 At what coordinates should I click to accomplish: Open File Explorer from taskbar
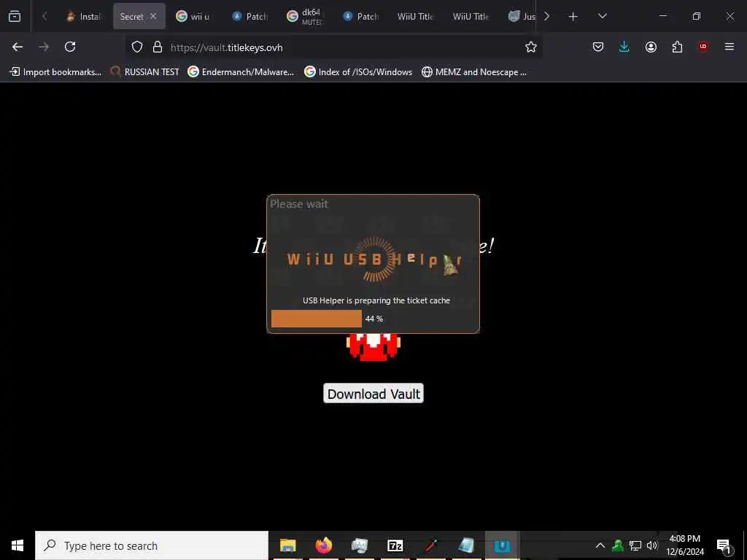287,545
